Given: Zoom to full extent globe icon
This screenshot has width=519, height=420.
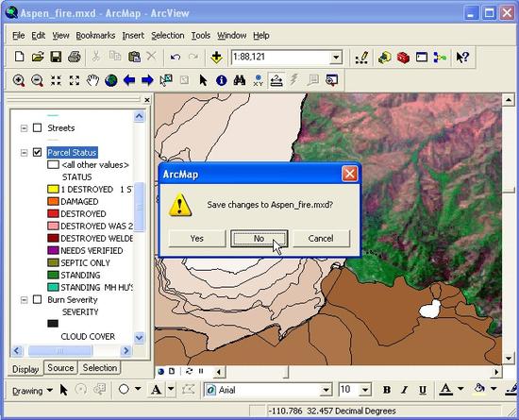Looking at the screenshot, I should (x=111, y=80).
